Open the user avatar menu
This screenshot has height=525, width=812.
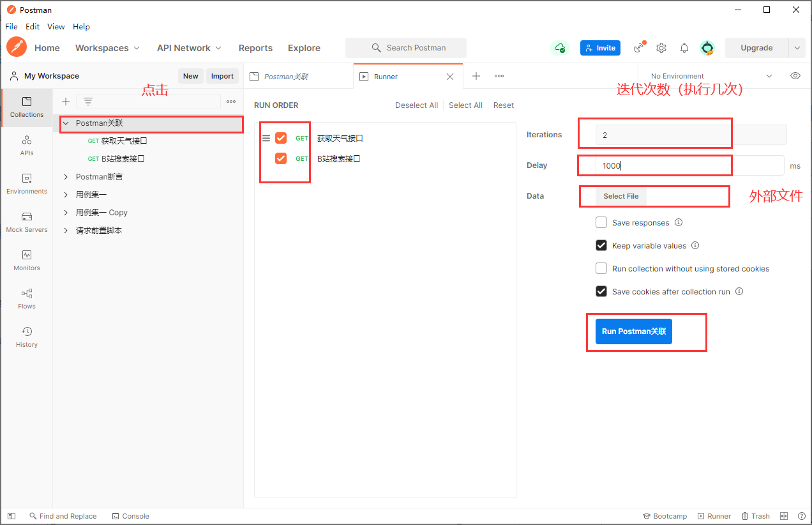(707, 48)
